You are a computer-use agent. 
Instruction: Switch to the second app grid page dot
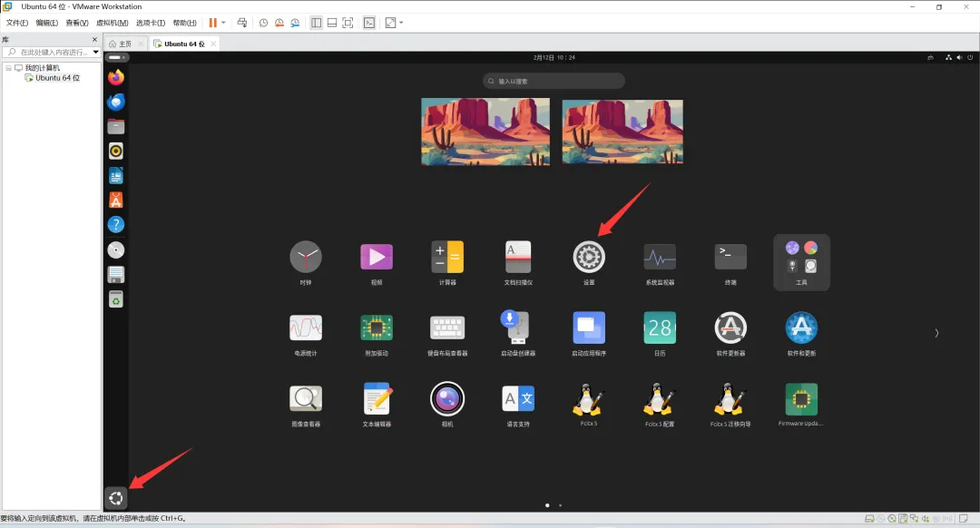pos(560,505)
